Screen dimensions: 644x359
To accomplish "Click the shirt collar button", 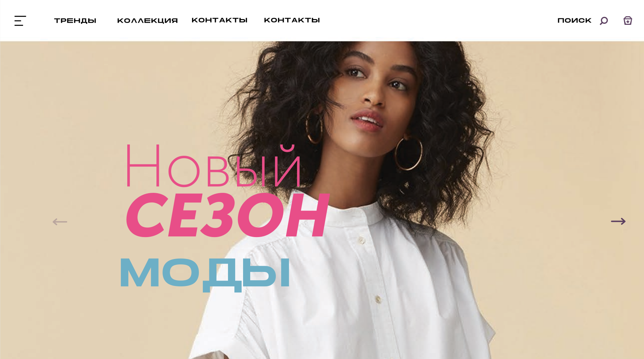I will coord(362,240).
